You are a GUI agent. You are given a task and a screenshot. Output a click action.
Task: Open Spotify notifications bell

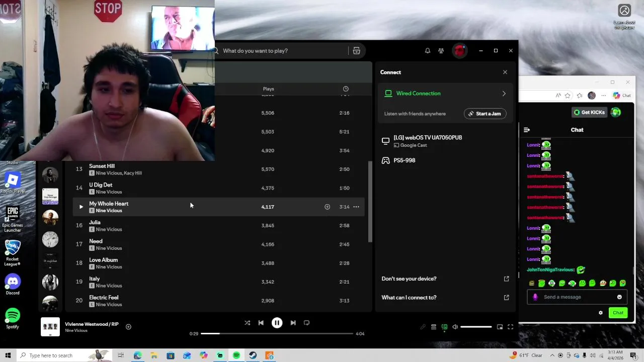tap(427, 51)
